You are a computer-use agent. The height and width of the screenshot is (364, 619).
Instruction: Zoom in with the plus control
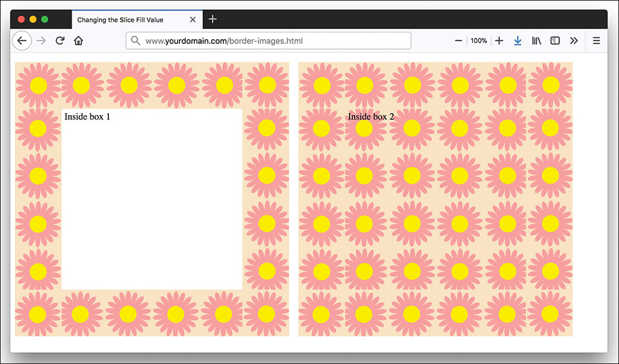tap(499, 40)
